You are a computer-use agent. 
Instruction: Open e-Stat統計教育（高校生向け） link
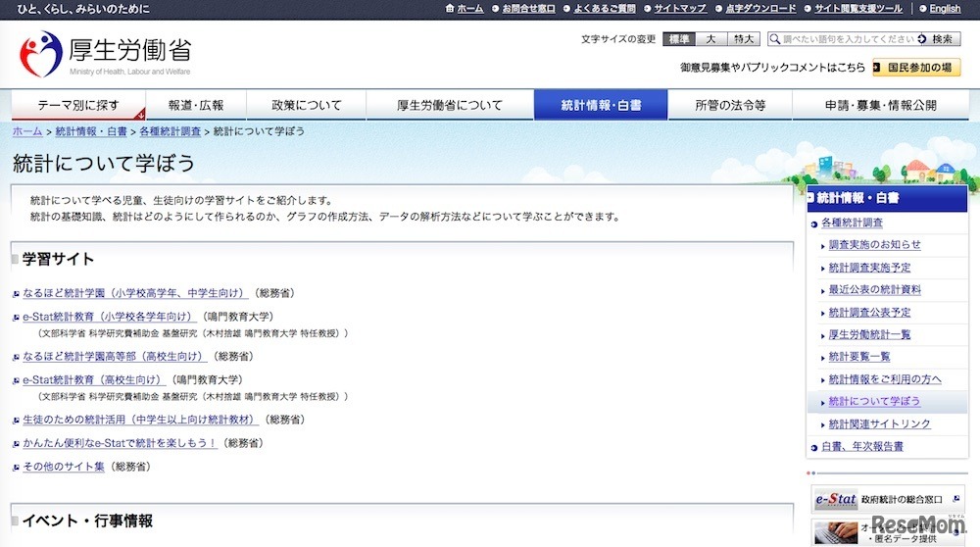[94, 379]
